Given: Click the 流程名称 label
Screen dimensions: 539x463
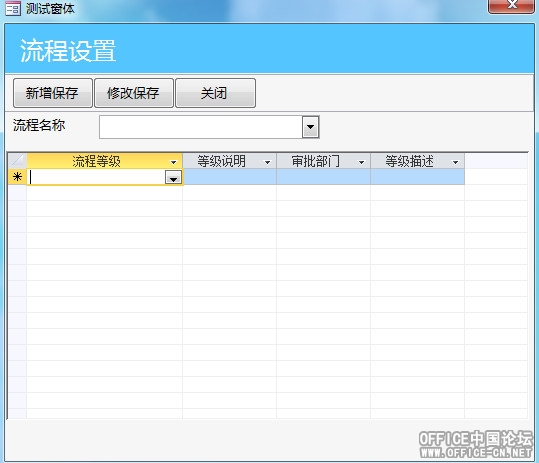Looking at the screenshot, I should click(x=39, y=125).
